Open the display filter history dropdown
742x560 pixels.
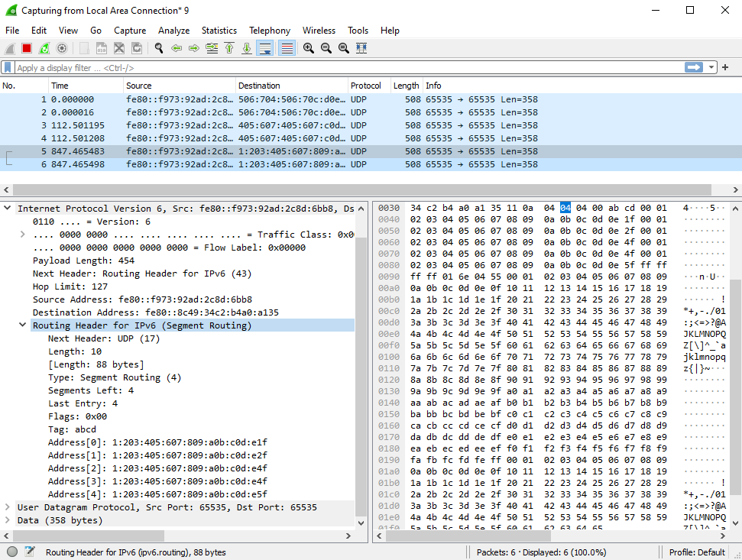click(x=711, y=67)
